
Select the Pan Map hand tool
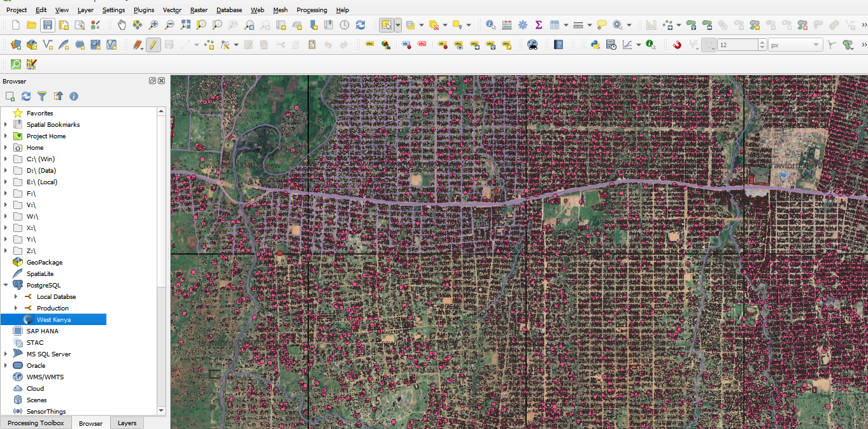coord(122,25)
